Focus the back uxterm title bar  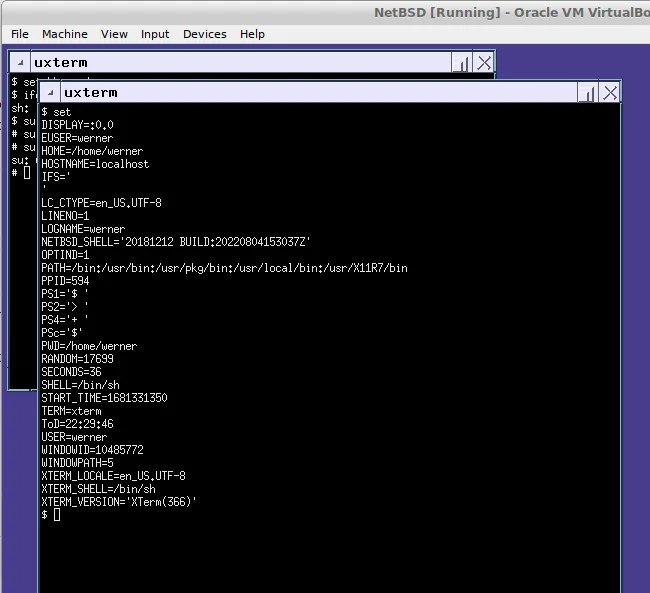tap(250, 63)
